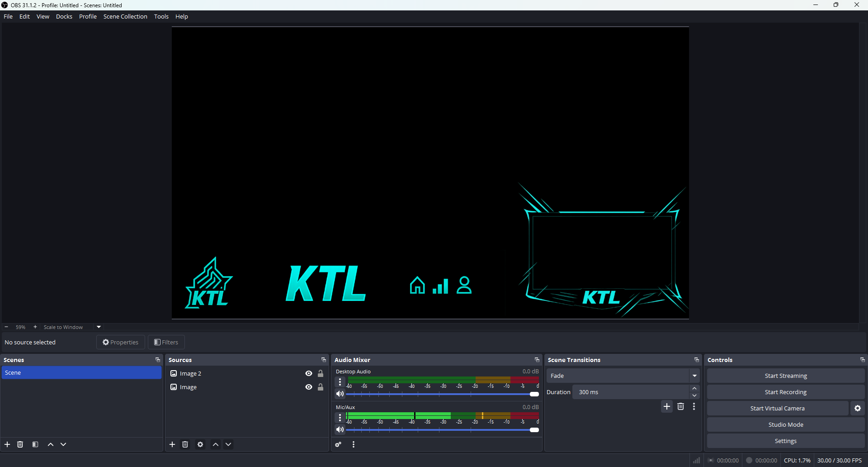
Task: Open Desktop Audio options via three dots
Action: [x=340, y=382]
